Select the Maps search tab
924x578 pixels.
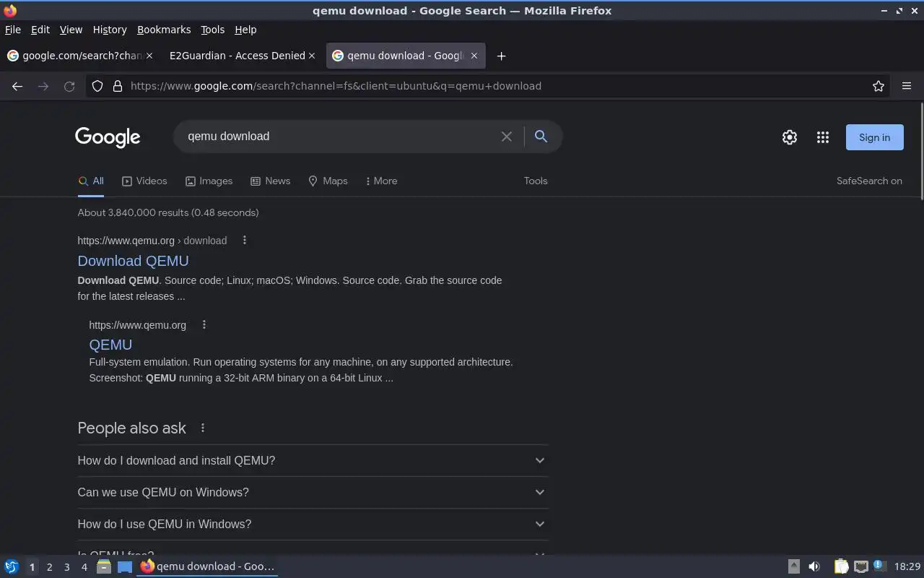(328, 181)
